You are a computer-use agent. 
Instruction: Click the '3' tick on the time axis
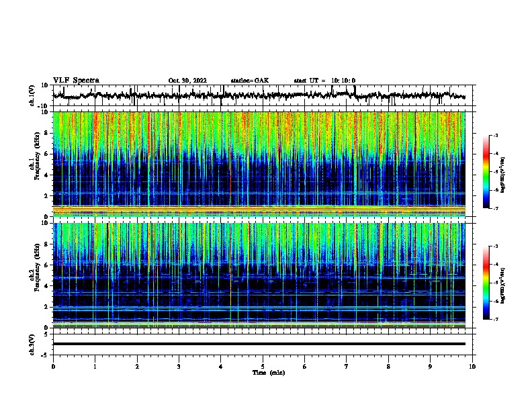(x=179, y=367)
